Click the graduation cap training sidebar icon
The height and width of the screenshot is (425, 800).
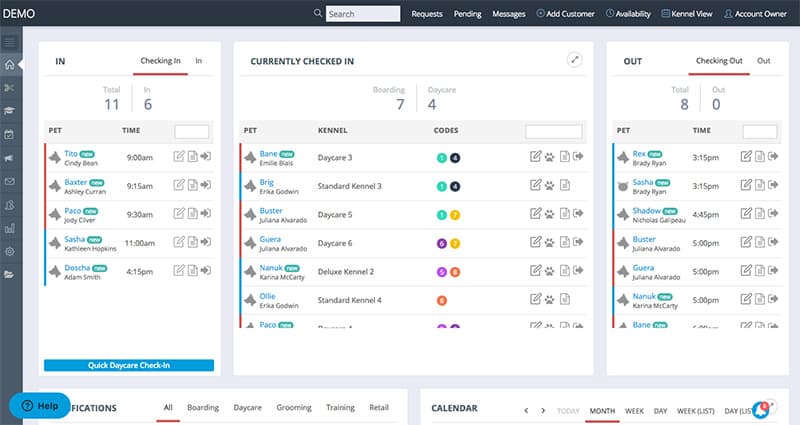pyautogui.click(x=10, y=111)
